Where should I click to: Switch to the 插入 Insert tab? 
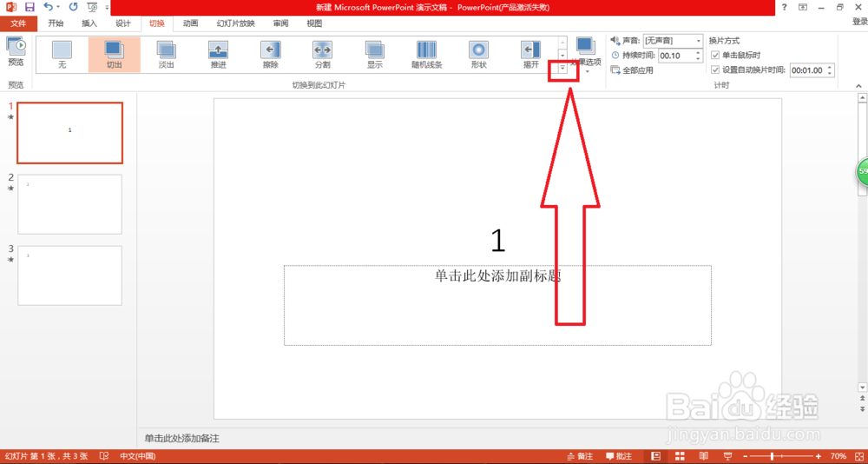pos(89,23)
